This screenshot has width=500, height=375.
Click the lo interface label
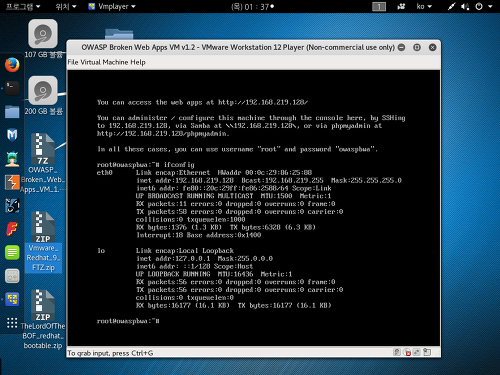(x=101, y=251)
